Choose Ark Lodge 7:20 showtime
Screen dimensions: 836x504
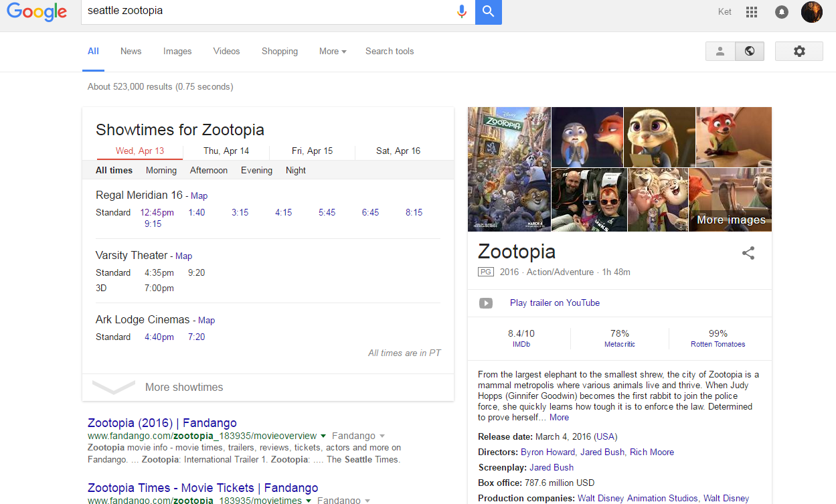click(196, 337)
